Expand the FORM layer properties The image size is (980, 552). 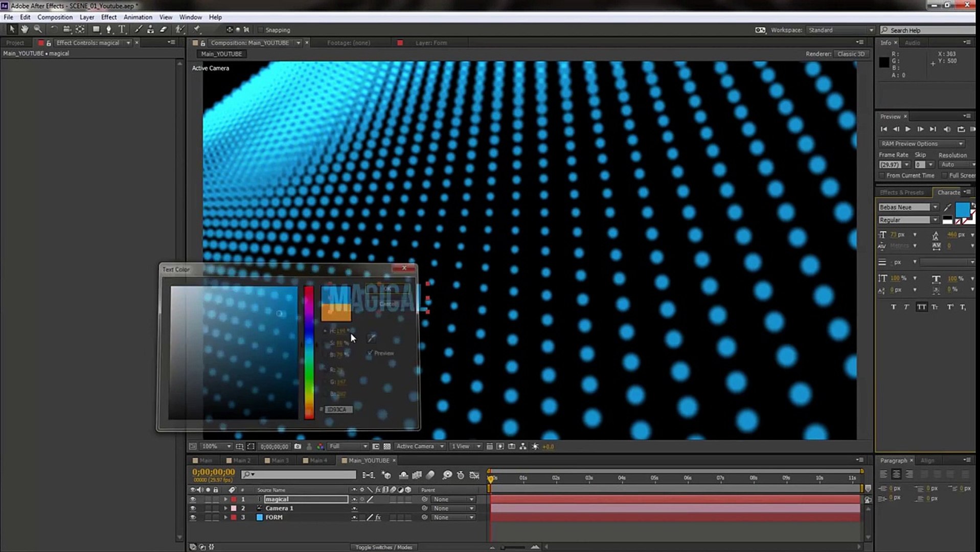pos(225,518)
